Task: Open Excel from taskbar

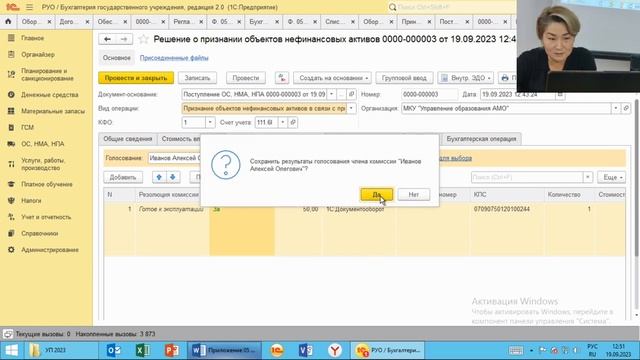Action: (x=142, y=350)
